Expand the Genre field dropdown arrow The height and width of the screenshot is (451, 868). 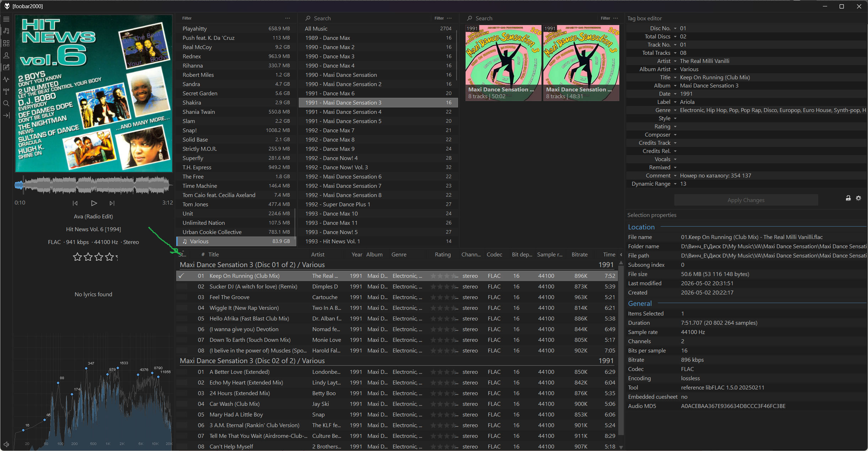[675, 110]
